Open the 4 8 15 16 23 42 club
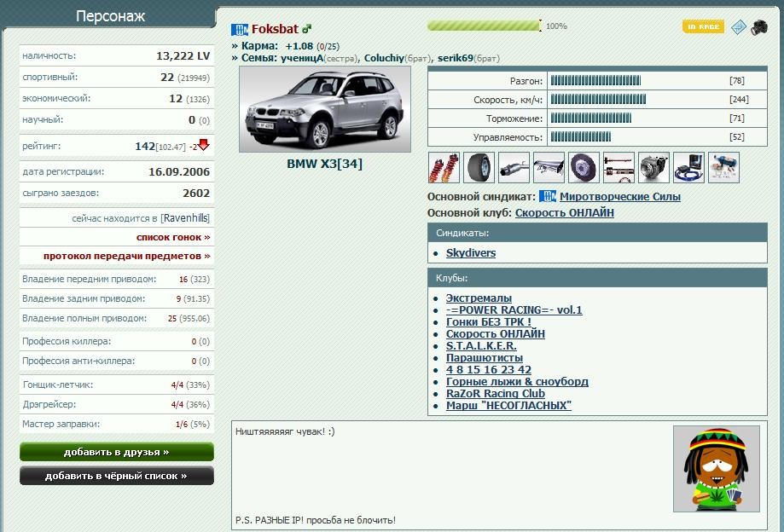Screen dimensions: 784x532 pyautogui.click(x=489, y=370)
